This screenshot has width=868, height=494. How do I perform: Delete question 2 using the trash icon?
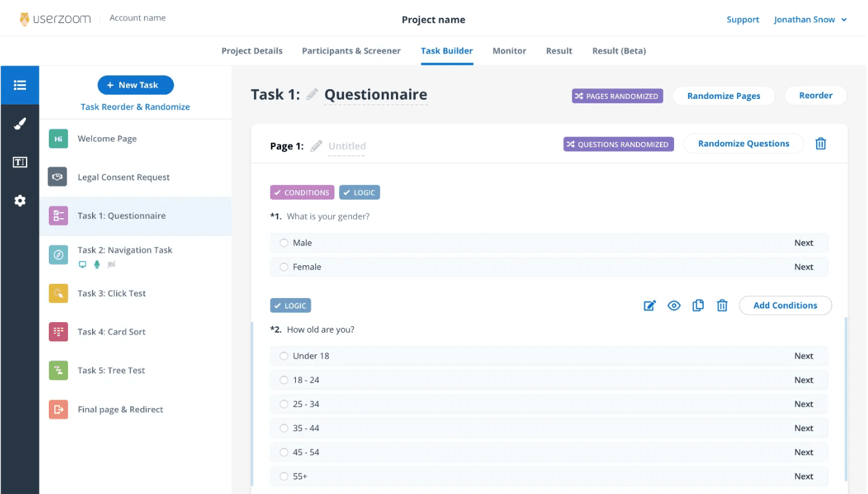pyautogui.click(x=722, y=305)
